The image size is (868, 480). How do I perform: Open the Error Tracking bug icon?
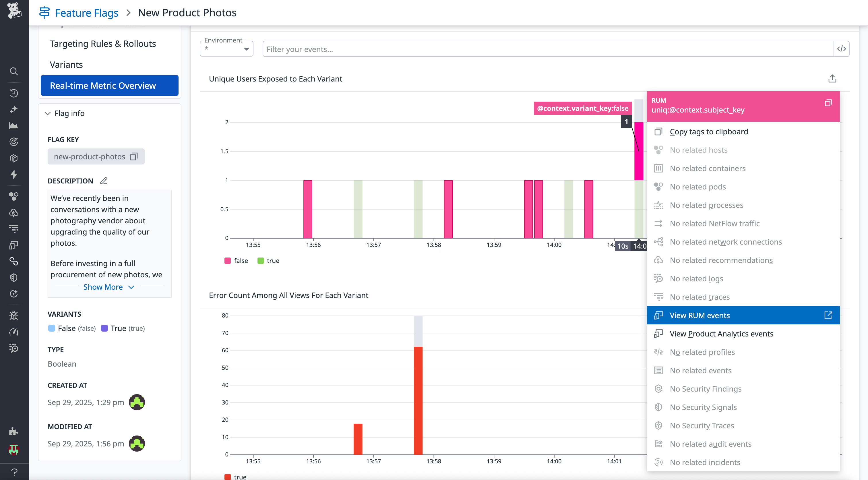[x=14, y=316]
